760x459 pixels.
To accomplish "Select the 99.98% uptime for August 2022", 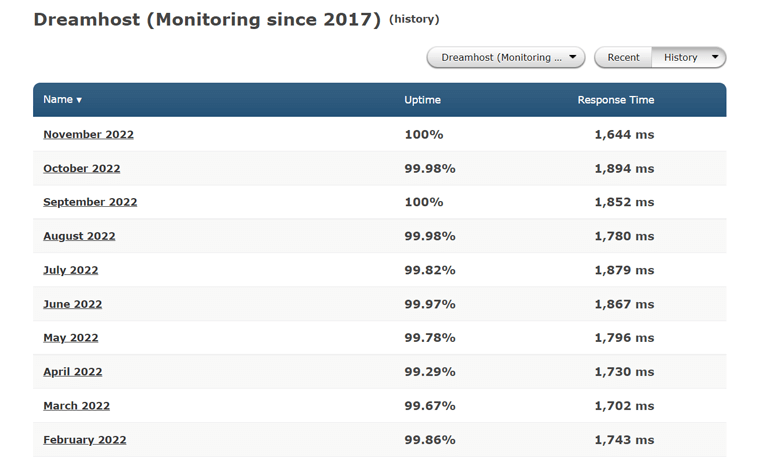I will 430,236.
